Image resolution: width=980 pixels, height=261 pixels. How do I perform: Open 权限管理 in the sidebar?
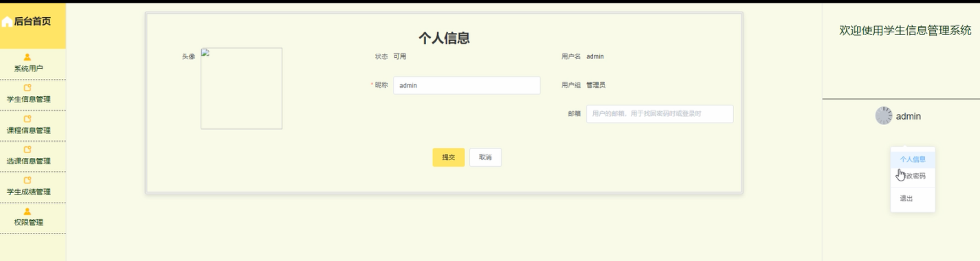point(29,223)
